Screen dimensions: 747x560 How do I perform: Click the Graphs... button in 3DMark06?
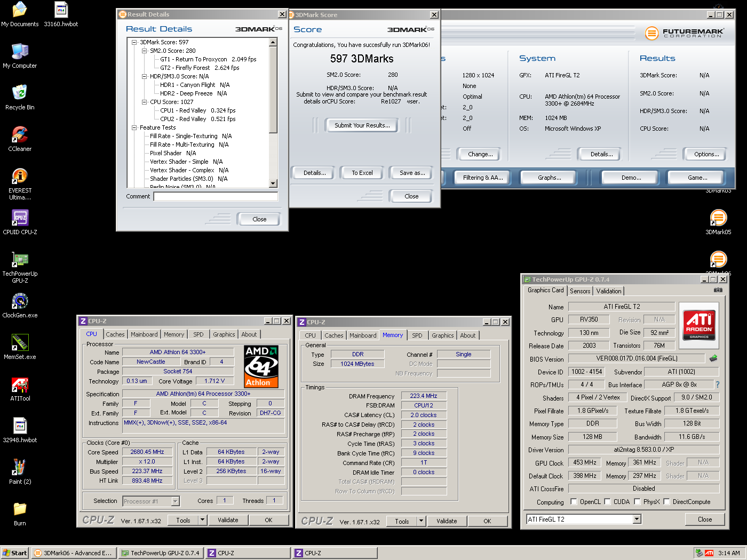(550, 178)
